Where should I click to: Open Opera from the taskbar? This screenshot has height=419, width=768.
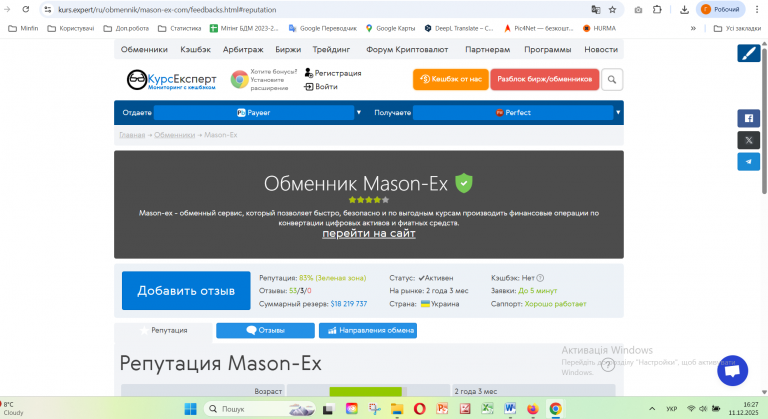click(x=419, y=409)
